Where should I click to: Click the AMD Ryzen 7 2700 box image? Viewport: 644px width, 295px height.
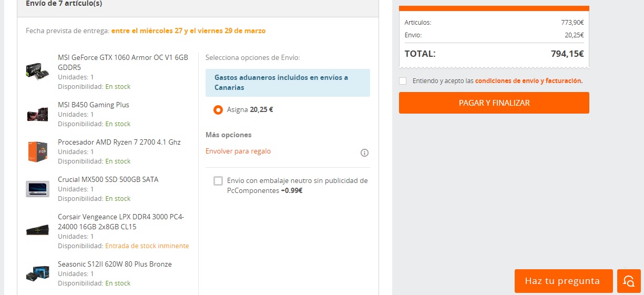37,151
